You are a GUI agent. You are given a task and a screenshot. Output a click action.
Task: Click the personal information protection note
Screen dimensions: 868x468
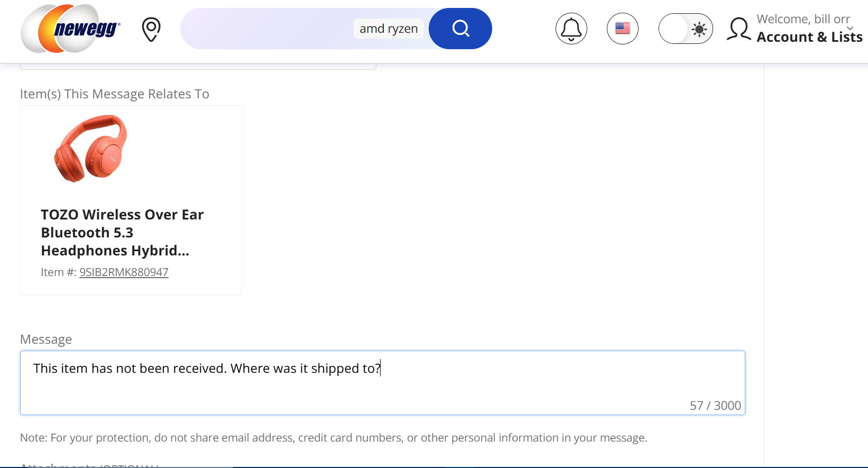(x=333, y=438)
